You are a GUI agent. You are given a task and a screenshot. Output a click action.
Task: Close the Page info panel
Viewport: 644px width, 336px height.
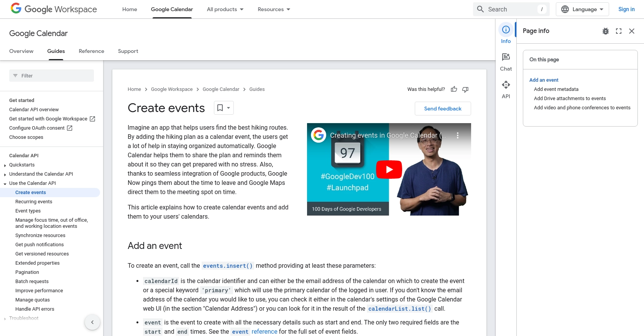click(632, 31)
